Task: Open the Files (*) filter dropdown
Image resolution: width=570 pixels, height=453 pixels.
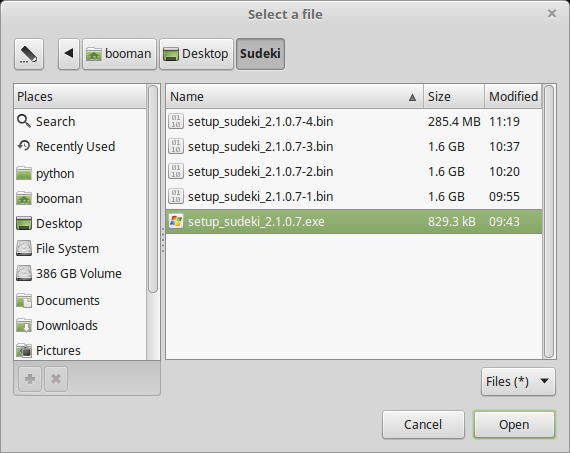Action: click(518, 381)
